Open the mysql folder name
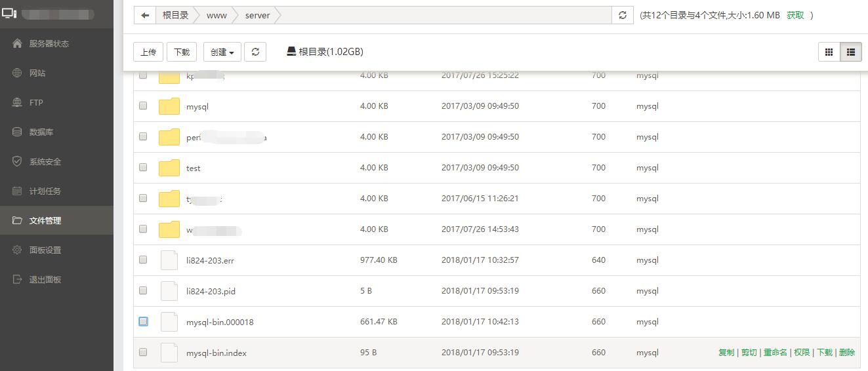Image resolution: width=868 pixels, height=371 pixels. [x=197, y=106]
